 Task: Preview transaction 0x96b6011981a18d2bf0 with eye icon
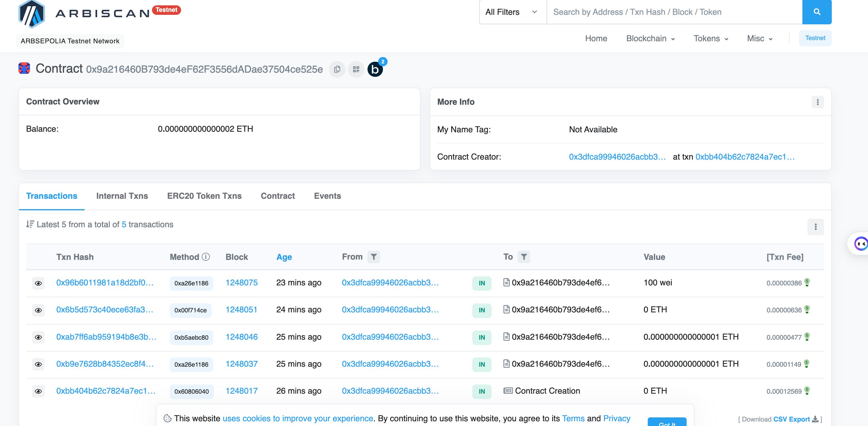coord(38,283)
